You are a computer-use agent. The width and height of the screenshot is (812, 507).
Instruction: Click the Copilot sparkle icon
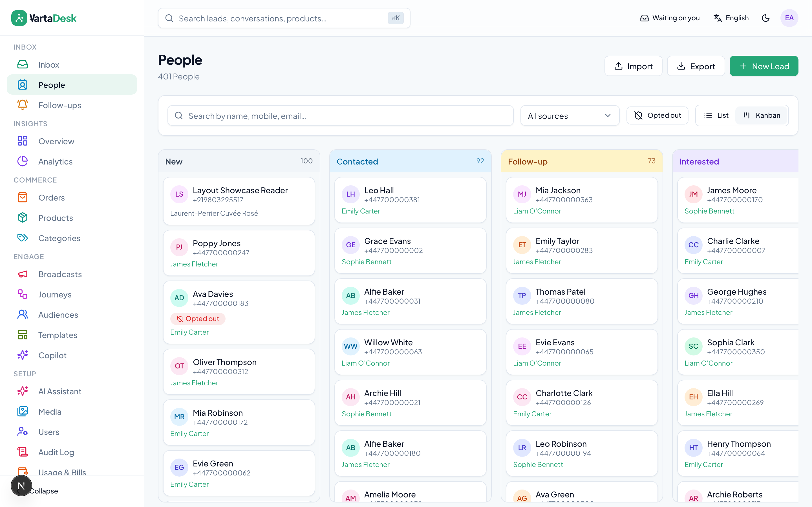tap(23, 355)
